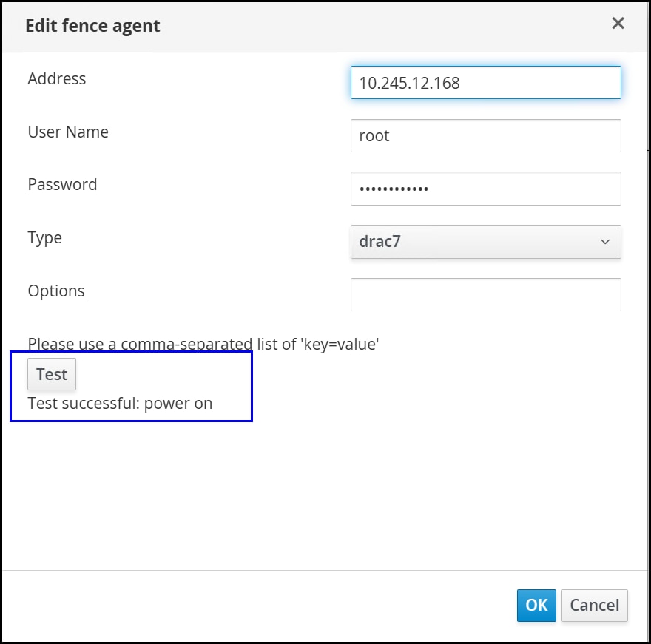The height and width of the screenshot is (644, 651).
Task: Click the Test button
Action: pyautogui.click(x=52, y=374)
